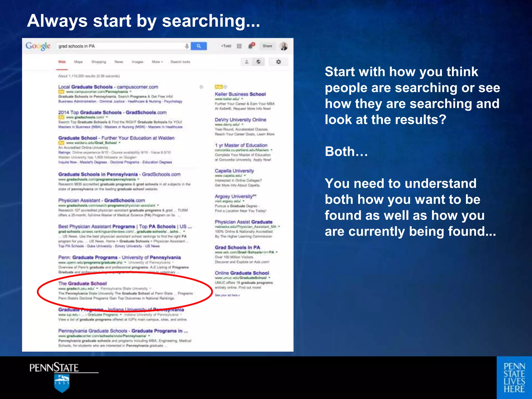
Task: Click the Share button
Action: click(x=267, y=46)
